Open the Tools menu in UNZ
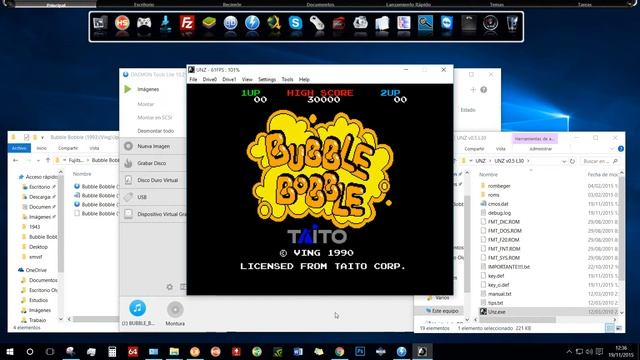The width and height of the screenshot is (640, 360). [x=287, y=80]
